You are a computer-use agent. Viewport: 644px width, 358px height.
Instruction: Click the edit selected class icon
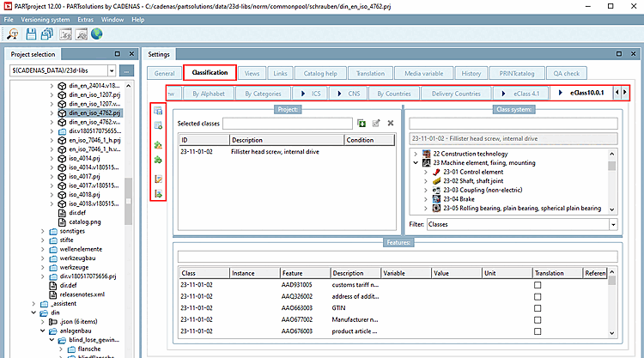[x=376, y=123]
